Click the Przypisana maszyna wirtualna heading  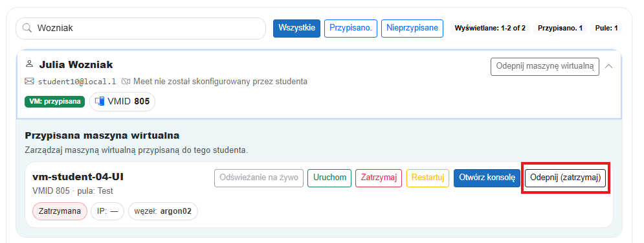pyautogui.click(x=102, y=135)
